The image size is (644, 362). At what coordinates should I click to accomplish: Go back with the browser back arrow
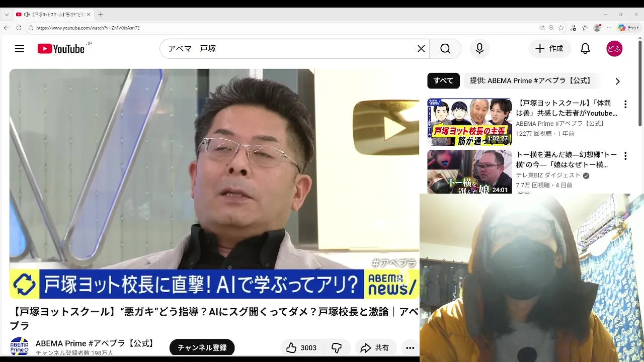(x=7, y=28)
